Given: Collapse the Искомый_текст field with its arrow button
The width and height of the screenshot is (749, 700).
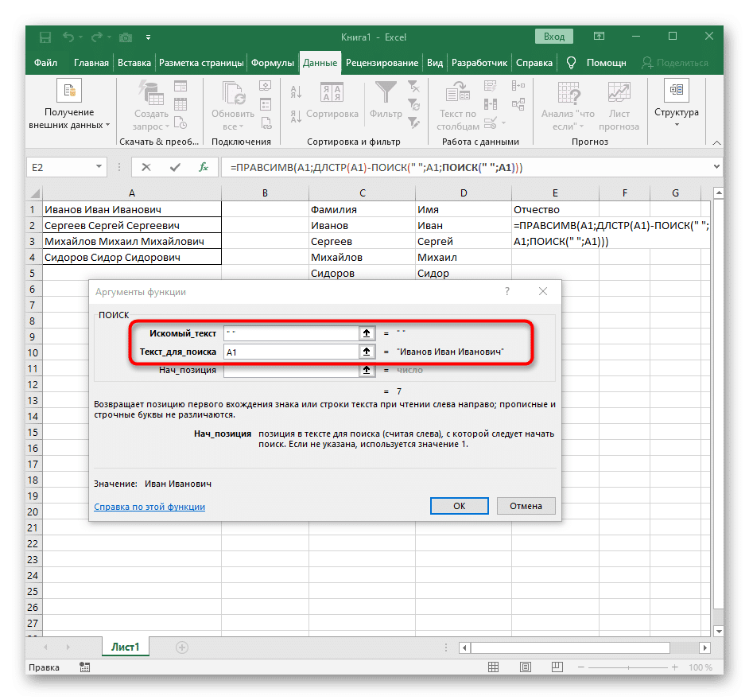Looking at the screenshot, I should pyautogui.click(x=367, y=332).
